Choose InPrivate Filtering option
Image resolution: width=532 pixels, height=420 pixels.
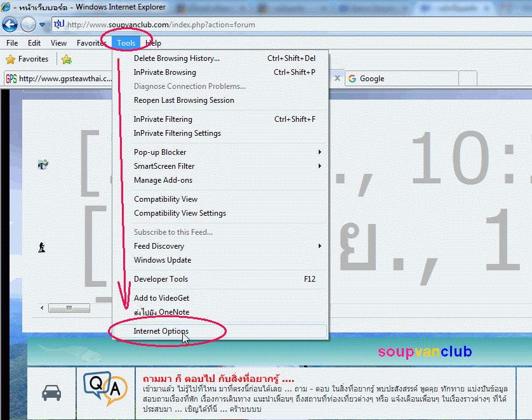click(x=220, y=119)
